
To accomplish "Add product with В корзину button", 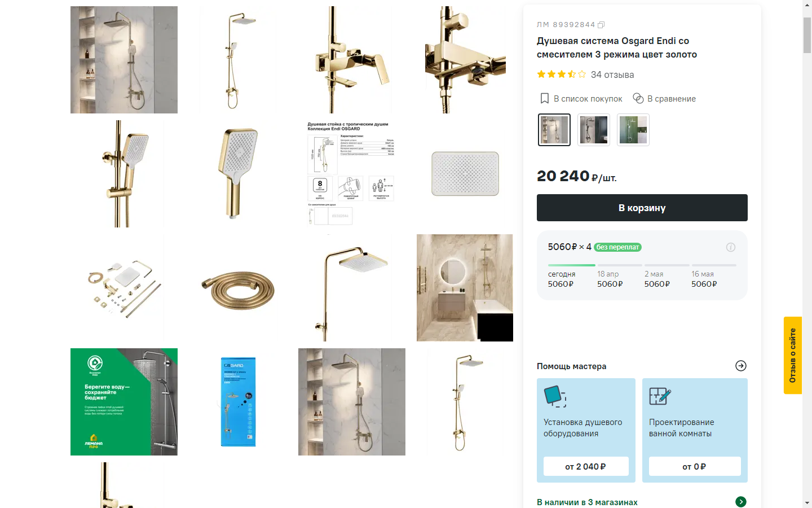I will coord(642,208).
